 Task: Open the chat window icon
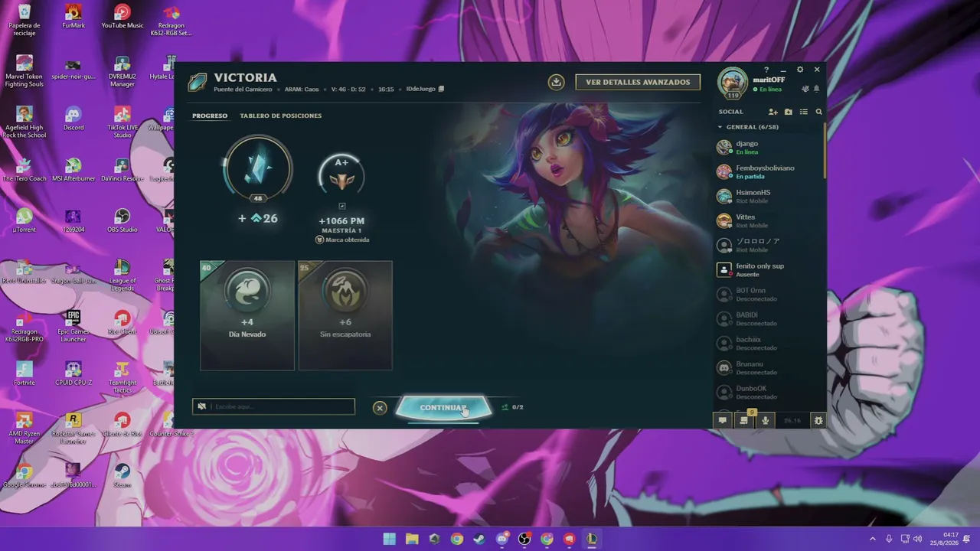tap(722, 420)
